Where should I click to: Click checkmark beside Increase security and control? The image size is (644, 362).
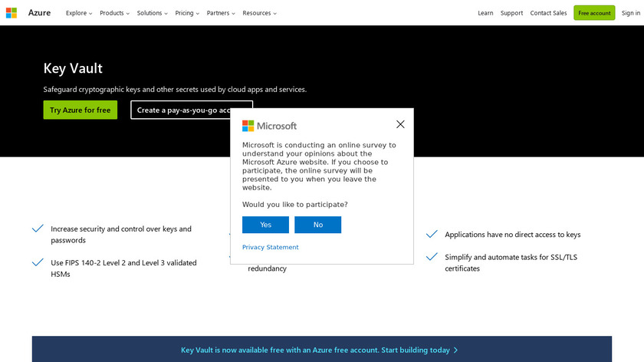tap(38, 229)
